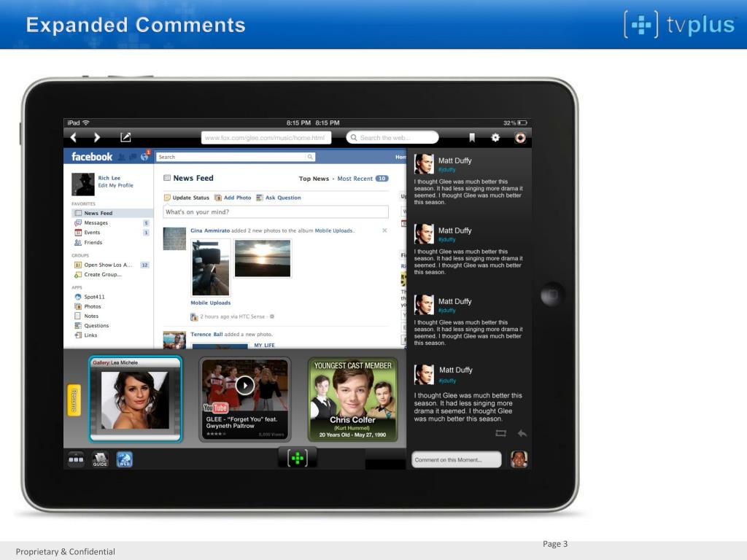Click Create Group... in sidebar
The image size is (747, 560).
[x=102, y=274]
